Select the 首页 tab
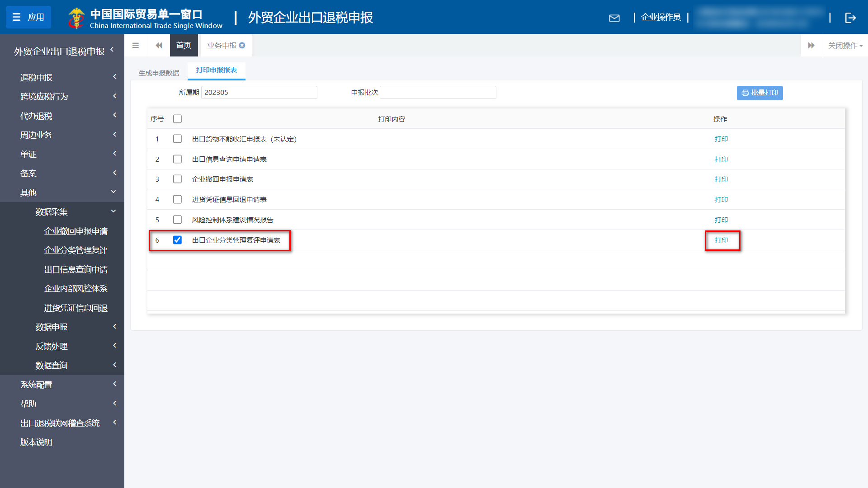The width and height of the screenshot is (868, 488). (x=184, y=45)
